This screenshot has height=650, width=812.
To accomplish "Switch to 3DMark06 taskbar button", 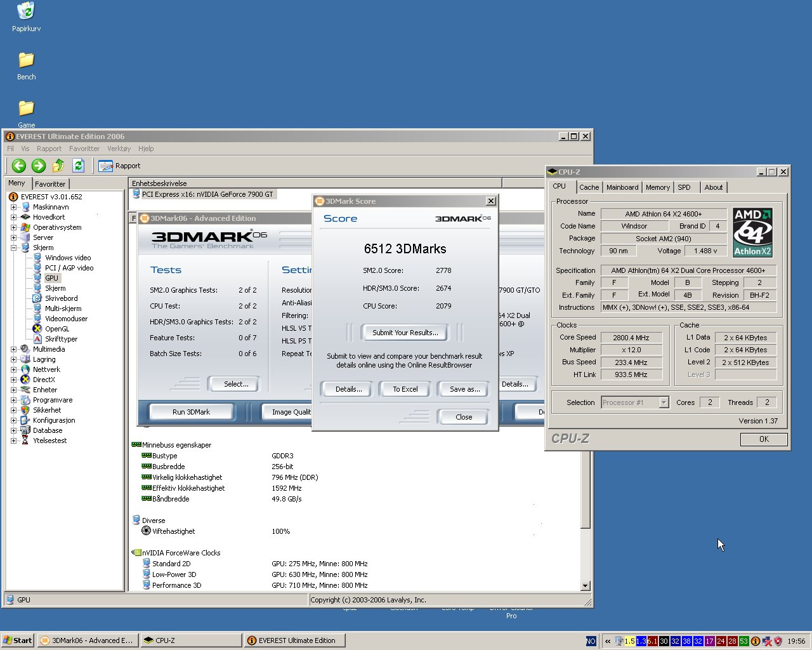I will [87, 640].
